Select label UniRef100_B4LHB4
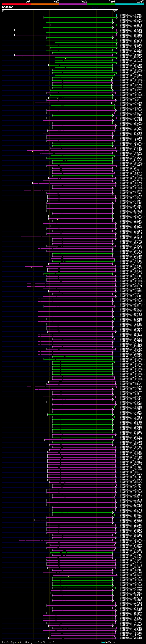The width and height of the screenshot is (146, 644). pos(131,133)
